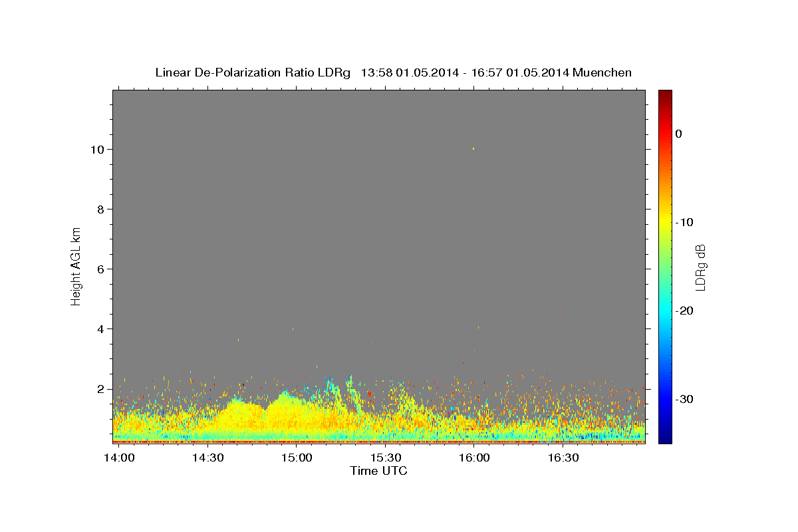Click the 2 km height tick label
This screenshot has width=798, height=532.
101,388
